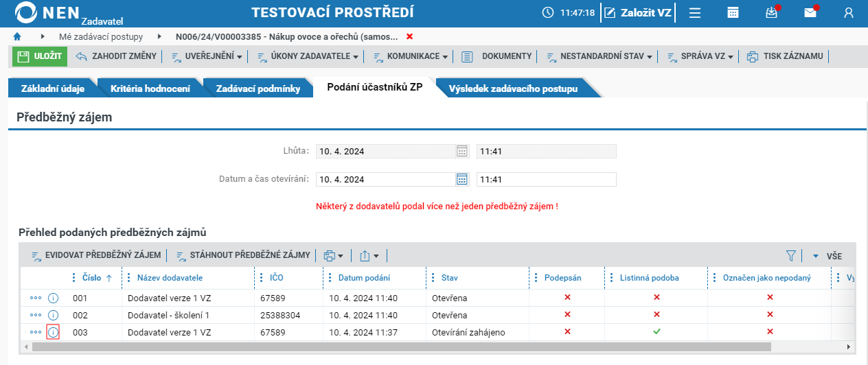Click the horizontal table scrollbar
The image size is (868, 365).
click(402, 347)
